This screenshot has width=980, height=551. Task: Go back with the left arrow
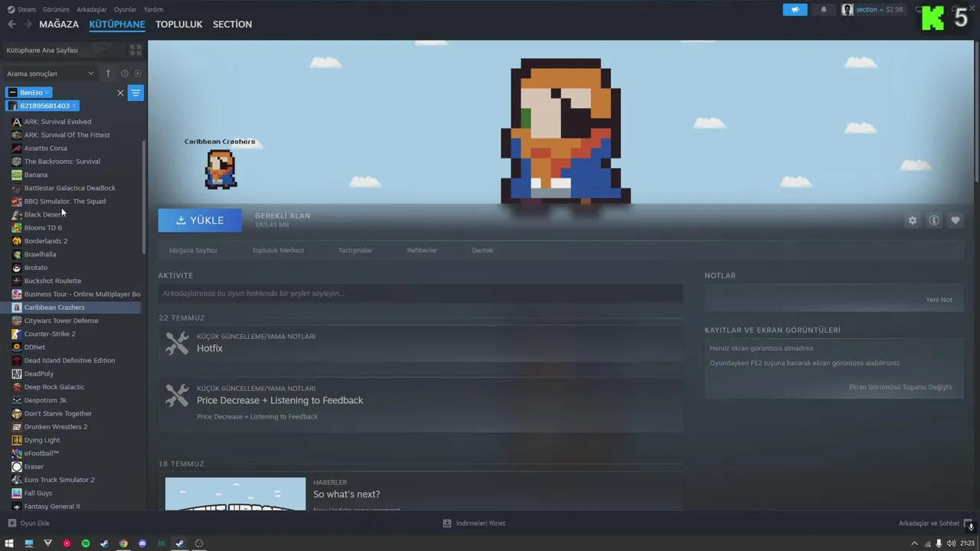click(11, 24)
